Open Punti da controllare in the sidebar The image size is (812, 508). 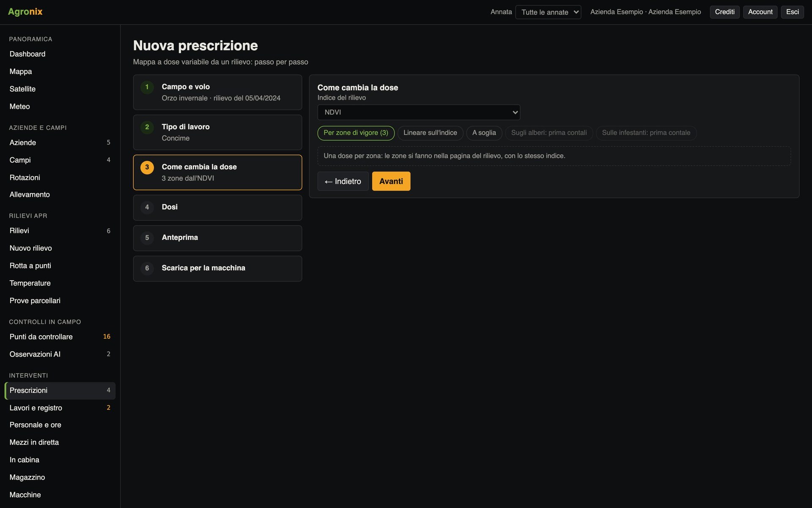60,337
